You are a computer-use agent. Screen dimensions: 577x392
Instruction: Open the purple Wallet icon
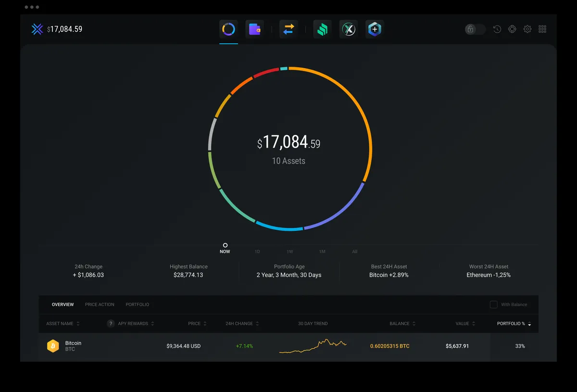254,29
